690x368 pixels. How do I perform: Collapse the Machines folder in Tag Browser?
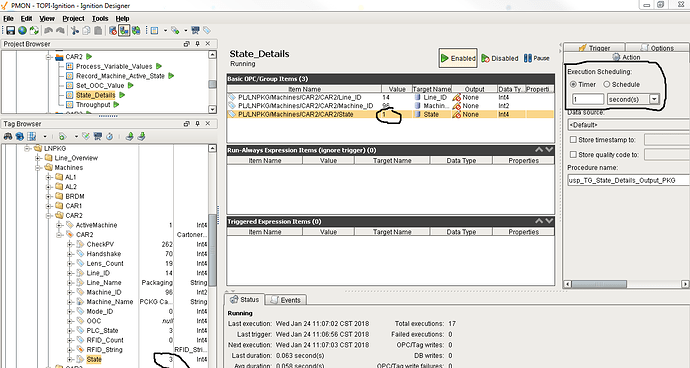(38, 168)
